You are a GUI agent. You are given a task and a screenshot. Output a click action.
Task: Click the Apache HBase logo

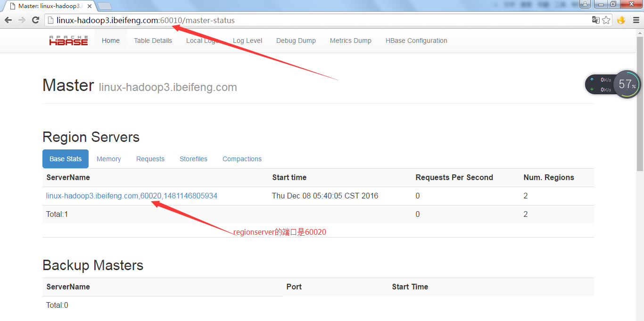(x=68, y=41)
